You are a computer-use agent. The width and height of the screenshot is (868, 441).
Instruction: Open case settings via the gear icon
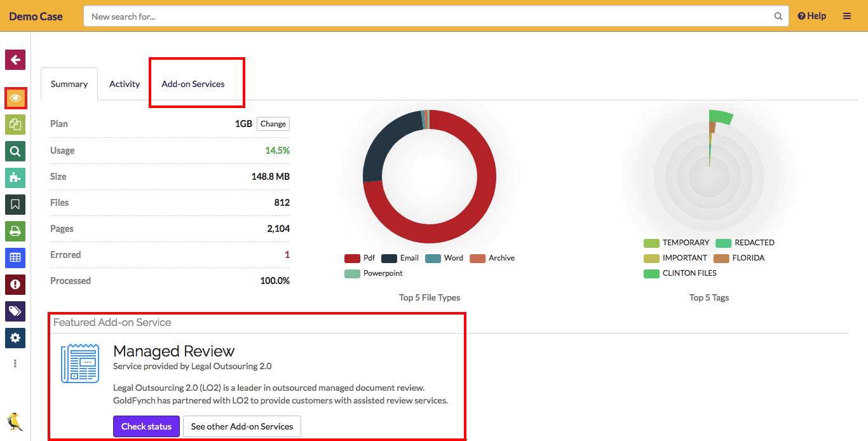(15, 337)
